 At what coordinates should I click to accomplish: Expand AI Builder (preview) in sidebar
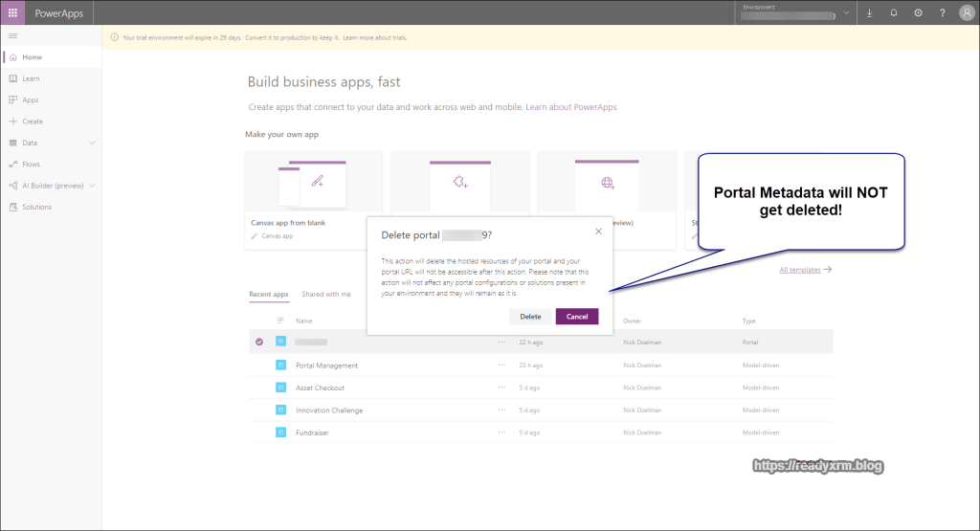click(92, 186)
